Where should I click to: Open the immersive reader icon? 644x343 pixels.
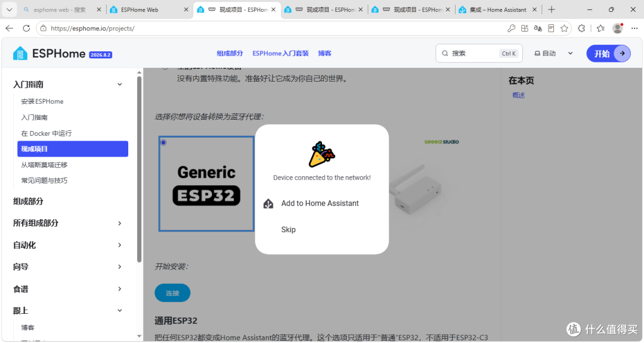coord(551,29)
